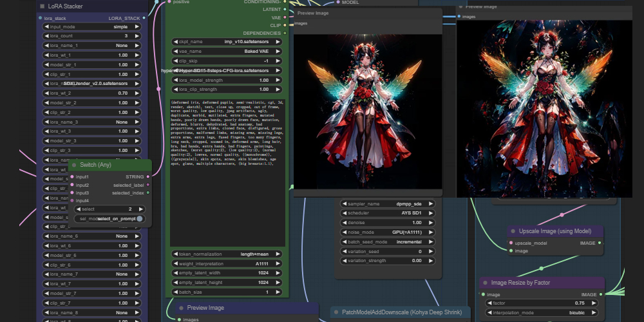Click the empty_latent_height 1024 field

[227, 283]
